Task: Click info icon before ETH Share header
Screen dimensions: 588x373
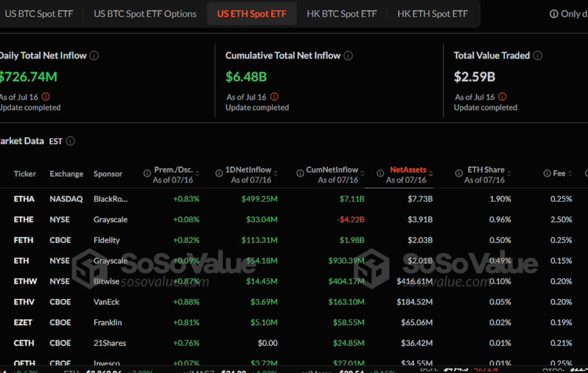Action: point(459,174)
